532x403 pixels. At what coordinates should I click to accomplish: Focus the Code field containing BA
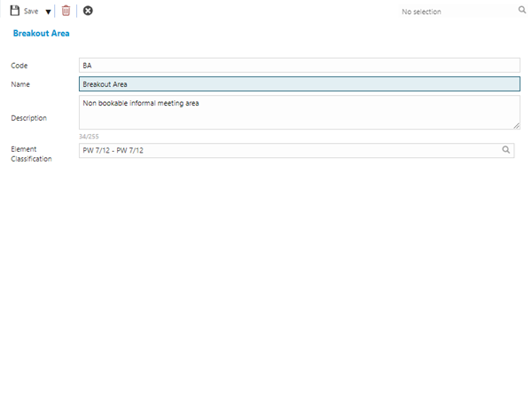pos(299,65)
